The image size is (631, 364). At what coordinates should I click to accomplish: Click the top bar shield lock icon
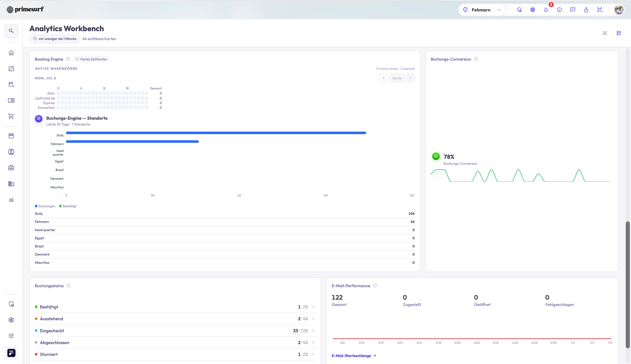click(519, 10)
